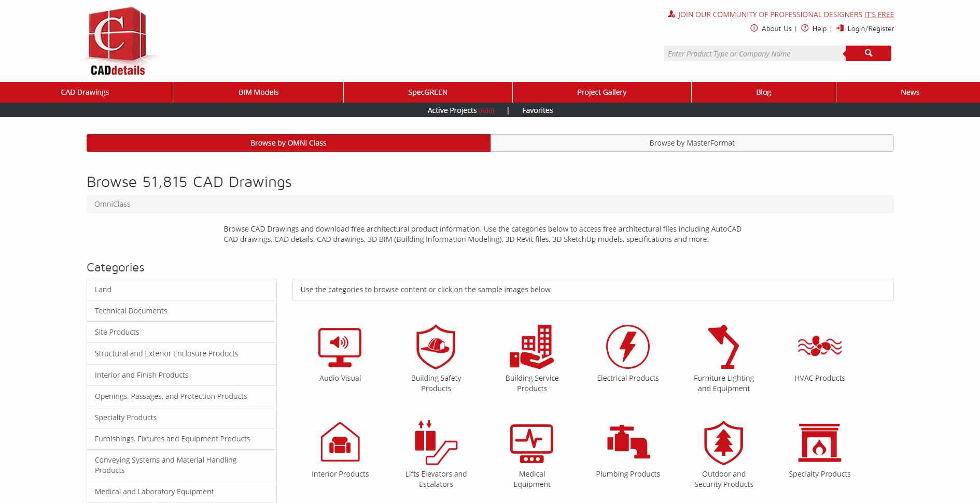980x503 pixels.
Task: Open the BIM Models menu
Action: tap(258, 92)
